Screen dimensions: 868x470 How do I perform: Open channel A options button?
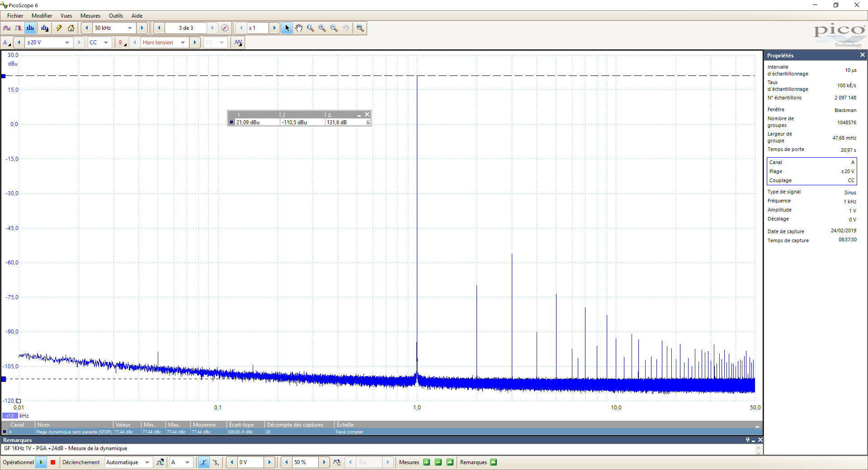(7, 42)
